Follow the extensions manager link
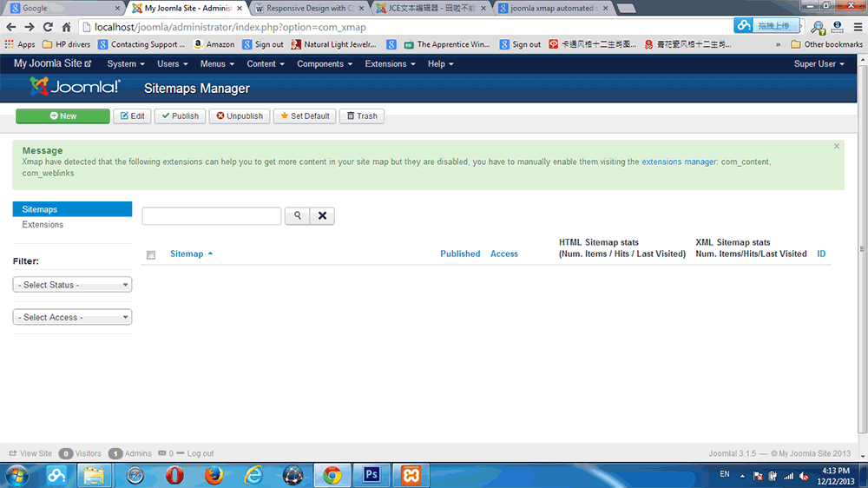 [x=679, y=162]
